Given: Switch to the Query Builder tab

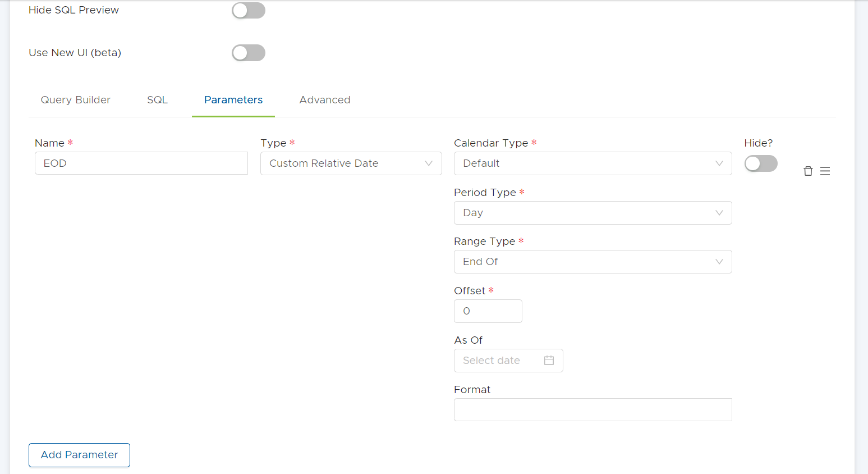Looking at the screenshot, I should tap(75, 99).
